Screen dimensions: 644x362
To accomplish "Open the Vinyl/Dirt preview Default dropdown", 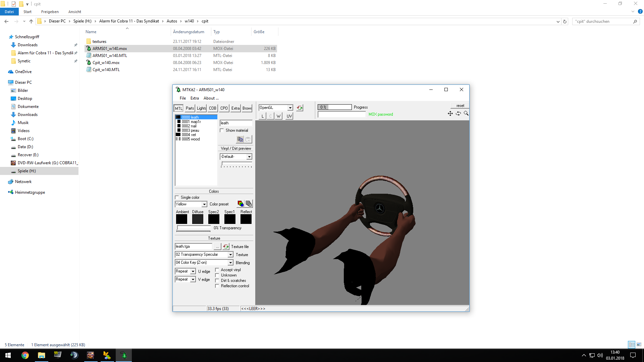I will pos(249,157).
